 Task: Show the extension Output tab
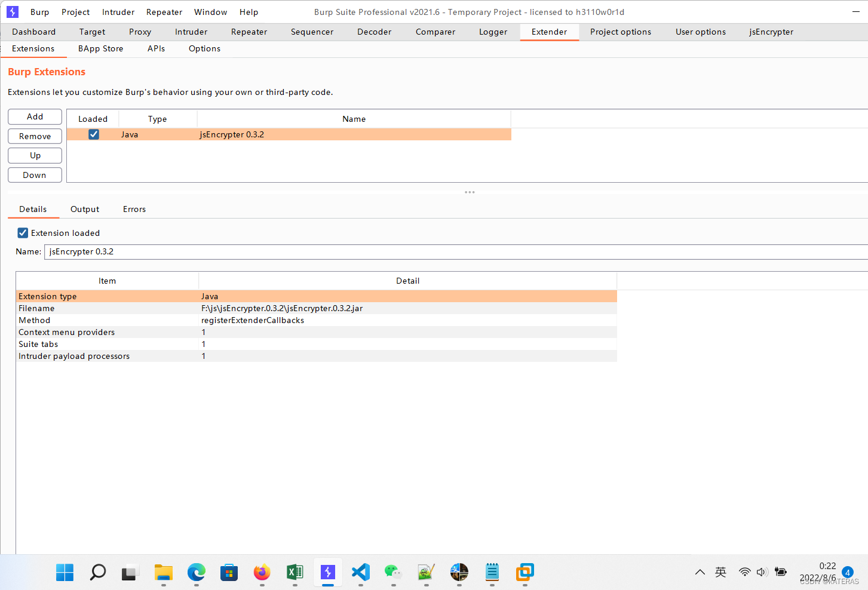coord(85,209)
